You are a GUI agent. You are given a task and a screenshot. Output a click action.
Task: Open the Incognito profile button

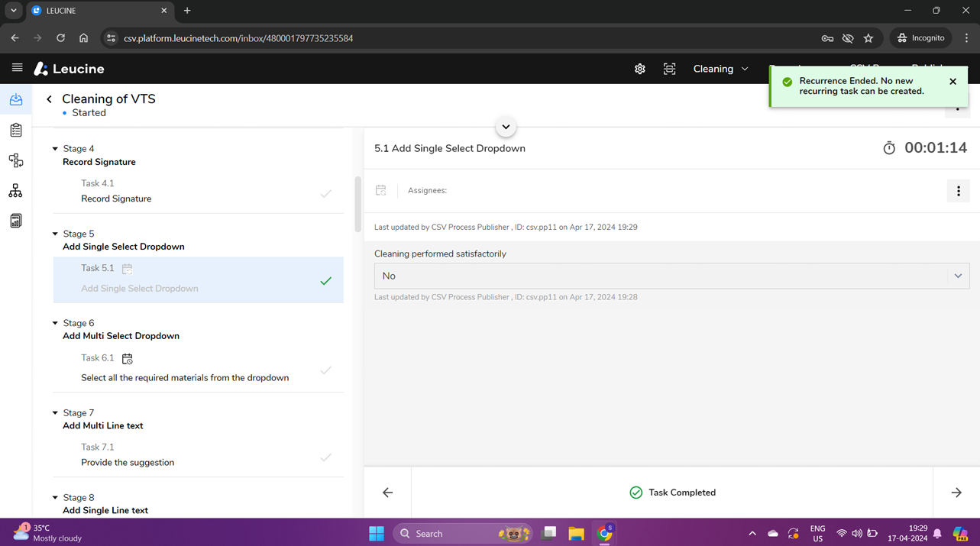920,38
